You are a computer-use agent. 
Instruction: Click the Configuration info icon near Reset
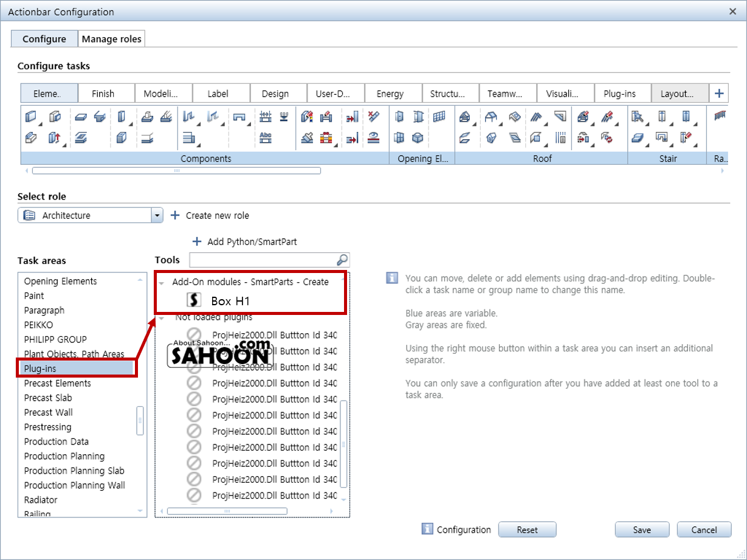point(427,529)
